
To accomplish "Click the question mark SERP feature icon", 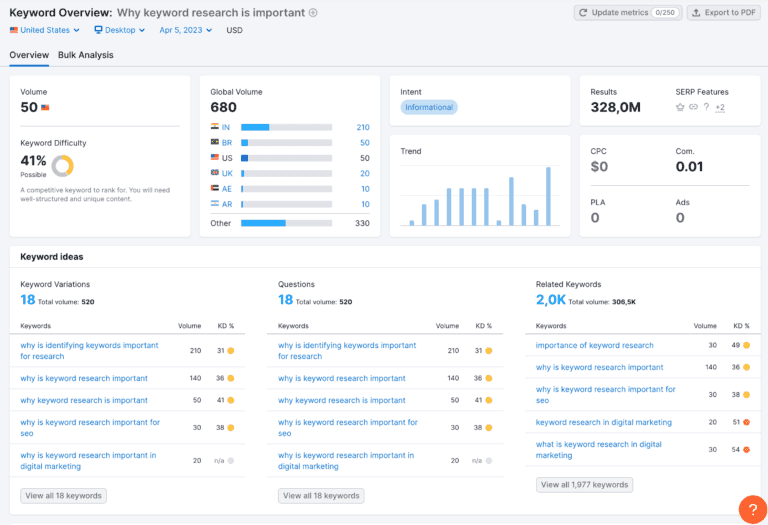I will tap(706, 107).
